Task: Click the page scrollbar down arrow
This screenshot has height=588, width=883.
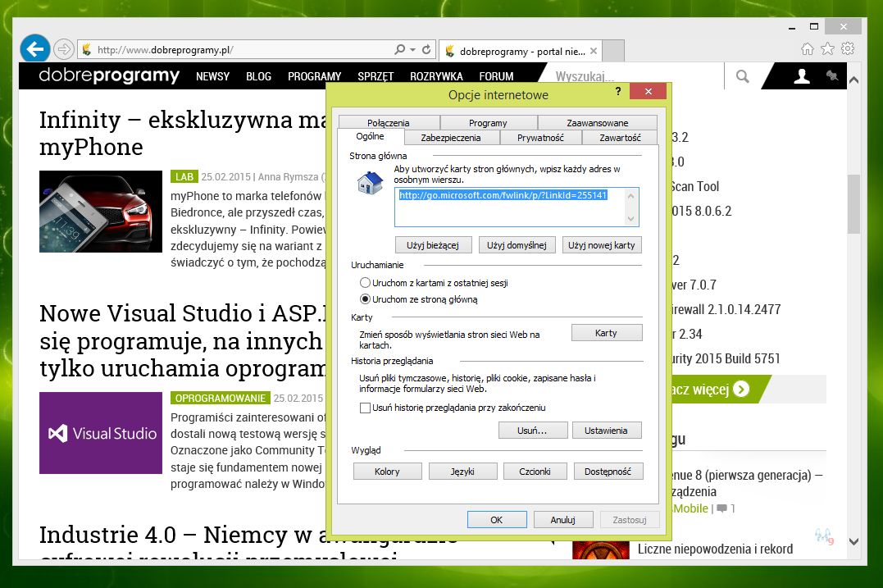Action: (853, 542)
